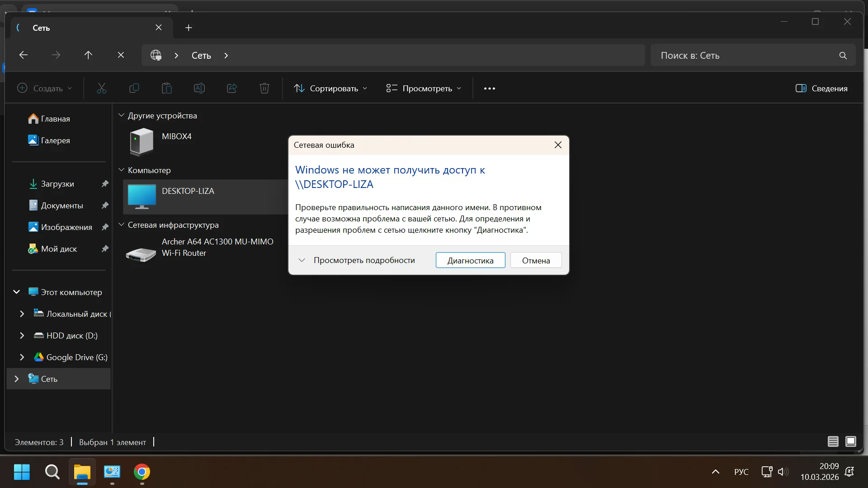Open the three-dots more options menu
Viewport: 868px width, 488px height.
[489, 89]
